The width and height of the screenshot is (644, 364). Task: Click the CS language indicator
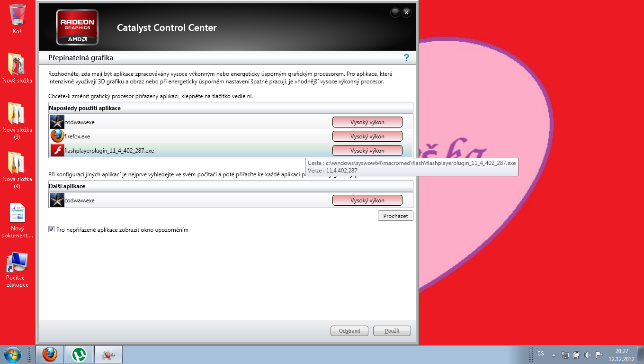coord(541,354)
